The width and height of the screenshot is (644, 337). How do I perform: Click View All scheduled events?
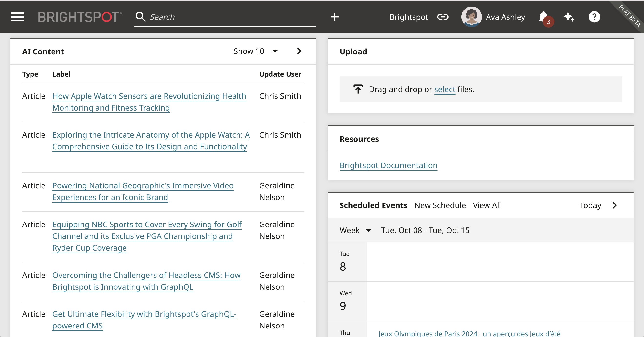pyautogui.click(x=487, y=205)
